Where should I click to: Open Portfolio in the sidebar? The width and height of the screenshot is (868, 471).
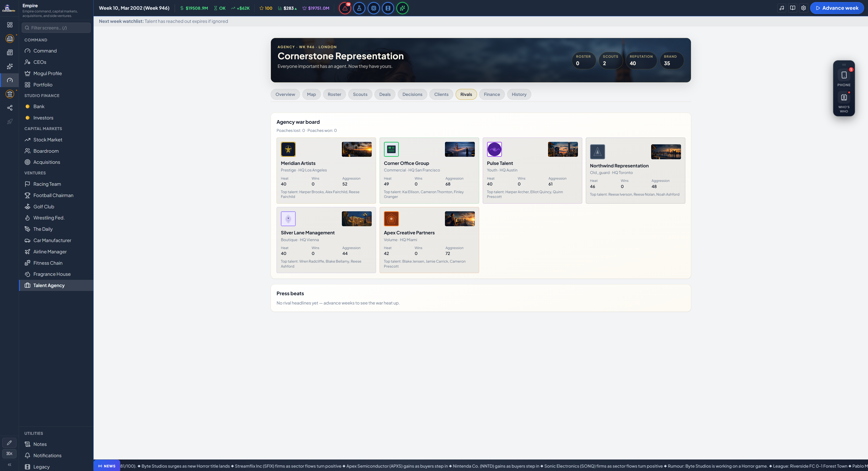click(x=56, y=85)
